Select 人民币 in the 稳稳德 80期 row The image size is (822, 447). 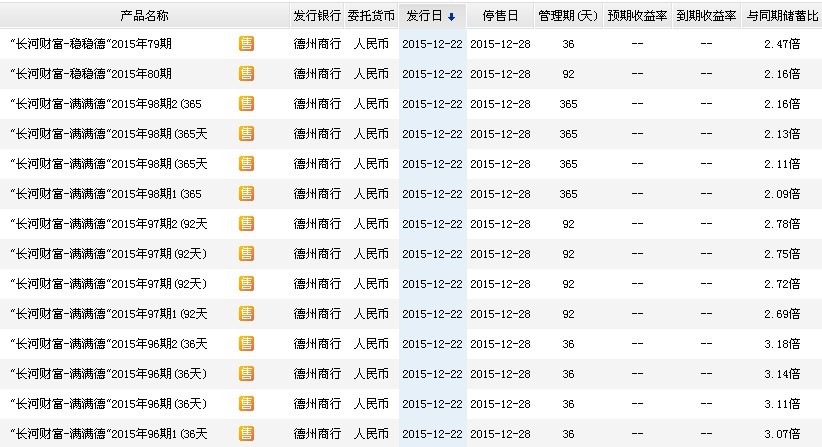(371, 74)
